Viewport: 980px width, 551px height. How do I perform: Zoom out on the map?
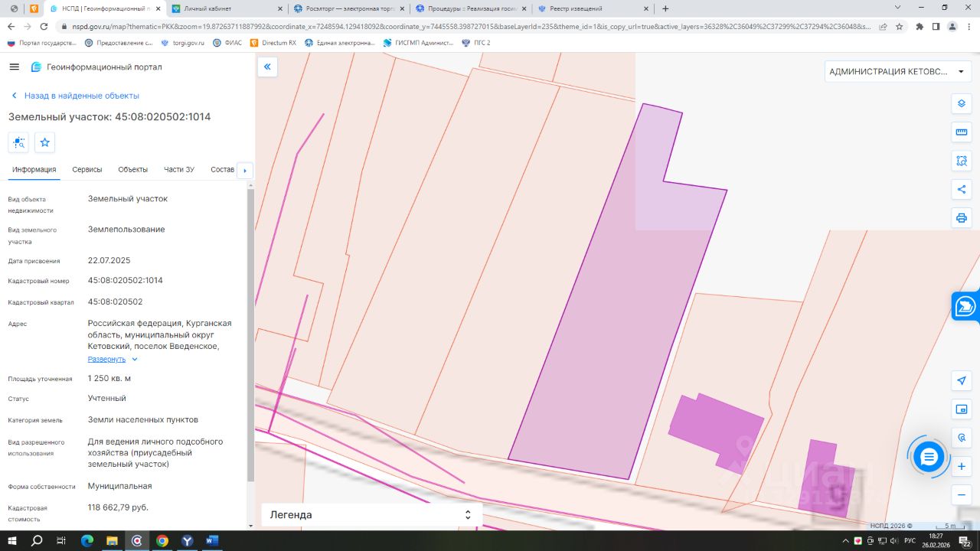962,495
